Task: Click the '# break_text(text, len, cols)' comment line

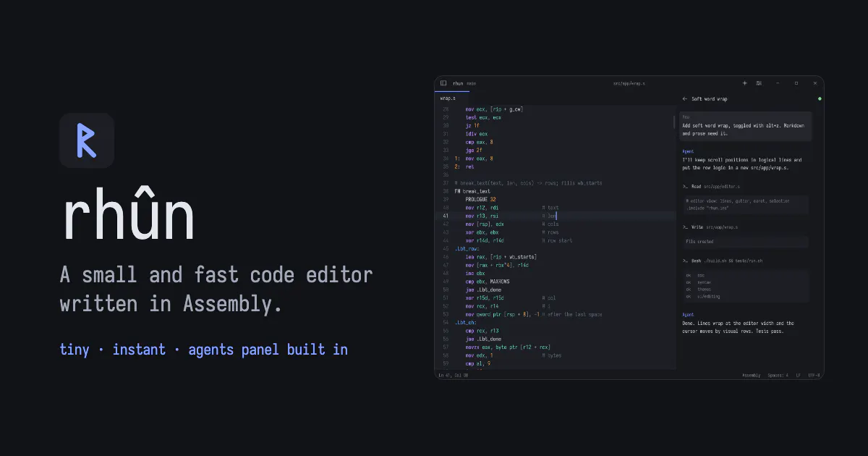Action: [x=528, y=183]
